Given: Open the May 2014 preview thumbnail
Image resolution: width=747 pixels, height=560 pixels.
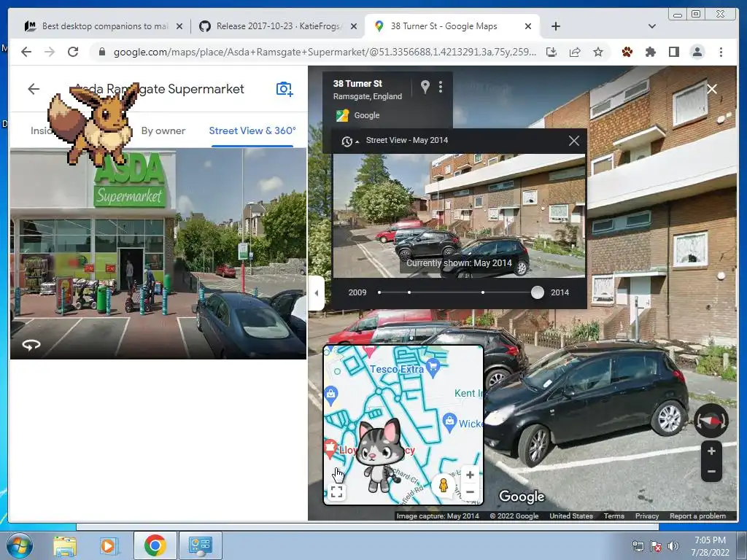Looking at the screenshot, I should 459,215.
